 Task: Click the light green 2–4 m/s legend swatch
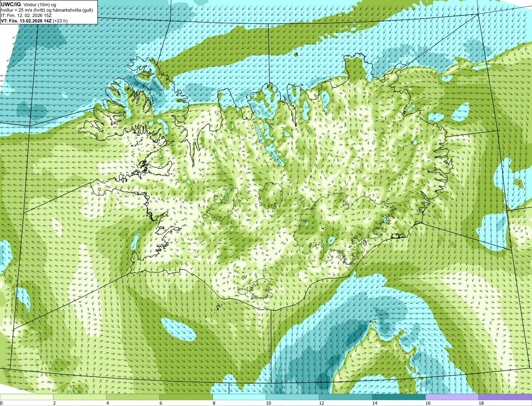pos(80,397)
